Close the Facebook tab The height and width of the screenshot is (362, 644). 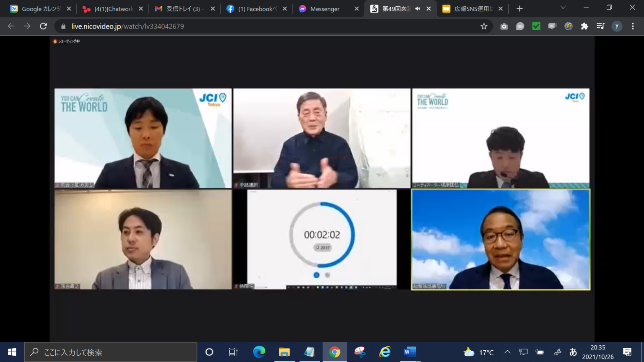click(x=285, y=9)
